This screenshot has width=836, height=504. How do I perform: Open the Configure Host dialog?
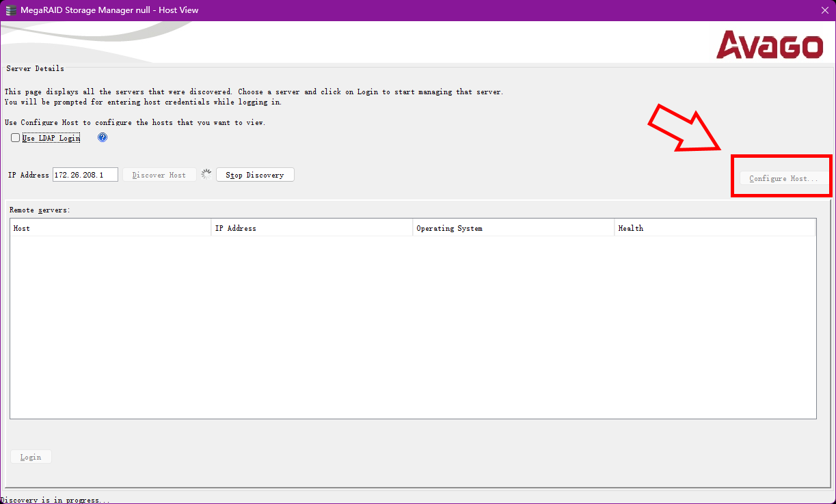[783, 178]
